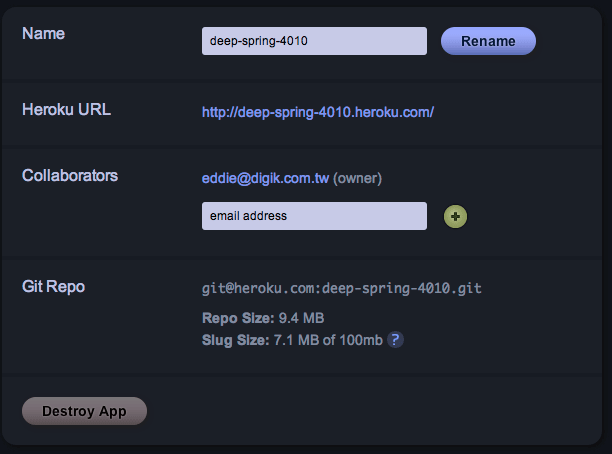Screen dimensions: 612x454
Task: Click the Heroku URL label
Action: (66, 109)
